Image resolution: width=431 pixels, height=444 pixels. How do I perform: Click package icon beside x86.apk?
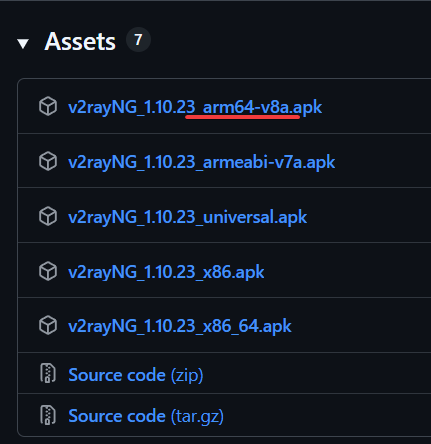[x=48, y=271]
